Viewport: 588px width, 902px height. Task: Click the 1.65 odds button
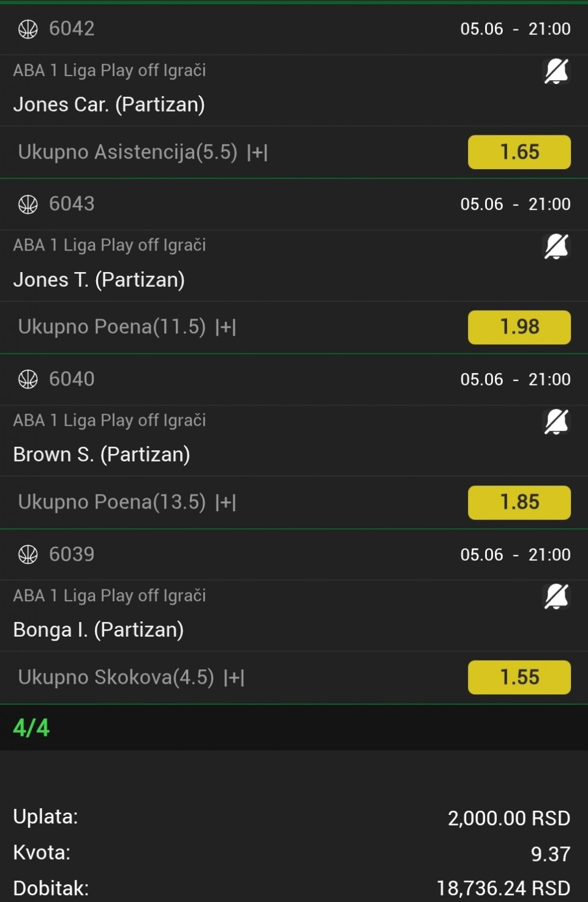(x=519, y=152)
